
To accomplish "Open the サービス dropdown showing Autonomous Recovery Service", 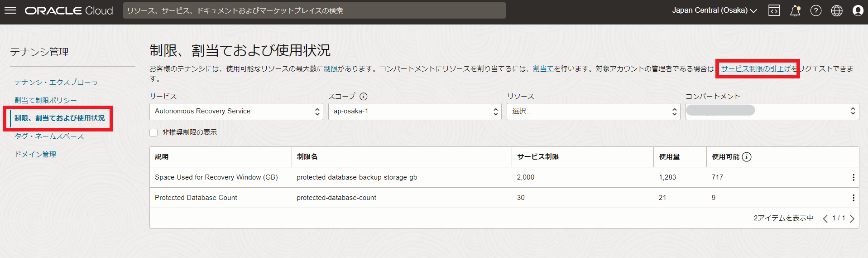I will 236,112.
